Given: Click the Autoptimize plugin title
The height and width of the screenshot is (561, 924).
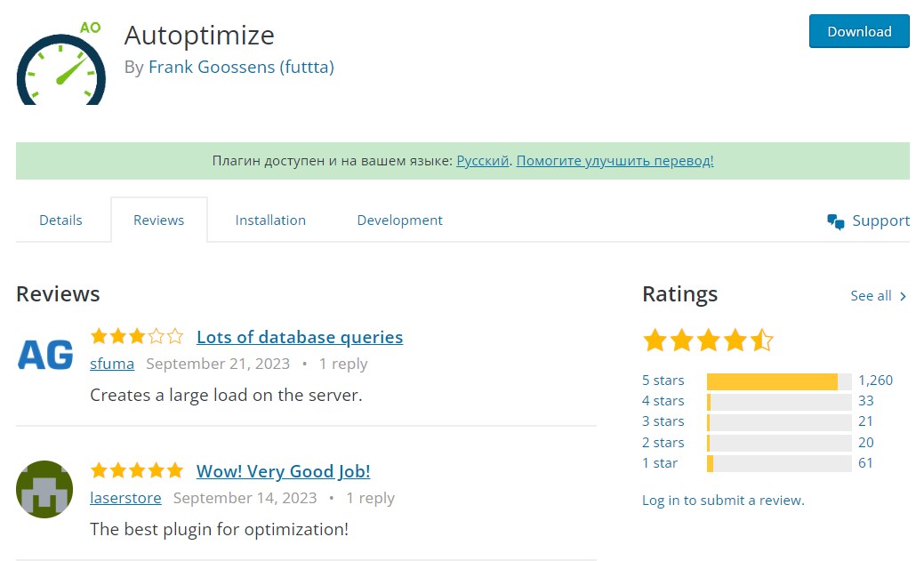Looking at the screenshot, I should (199, 36).
